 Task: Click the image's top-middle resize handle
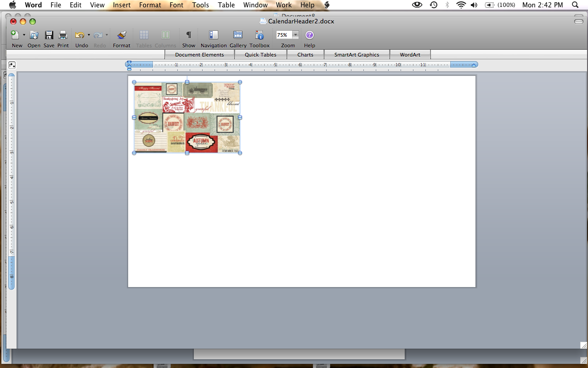(x=187, y=82)
